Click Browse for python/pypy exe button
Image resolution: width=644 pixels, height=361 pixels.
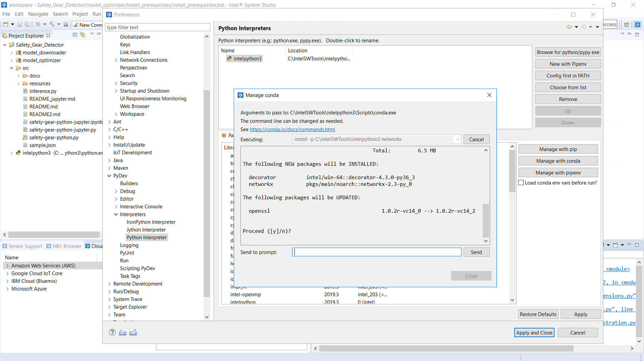coord(568,52)
